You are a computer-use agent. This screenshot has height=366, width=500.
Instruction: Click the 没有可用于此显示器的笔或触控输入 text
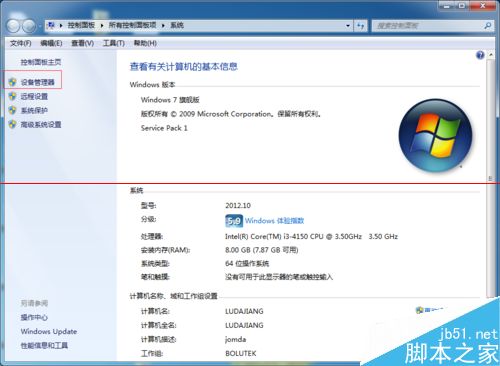(x=279, y=277)
